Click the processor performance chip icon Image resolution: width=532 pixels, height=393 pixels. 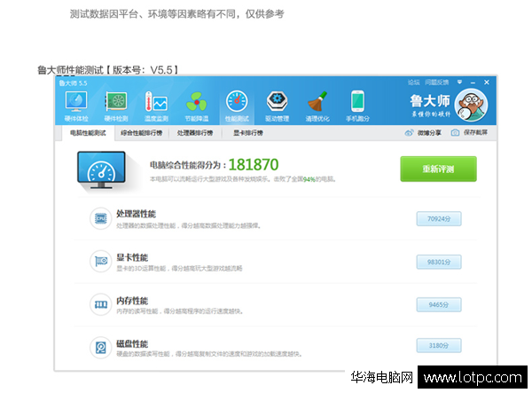pos(100,218)
